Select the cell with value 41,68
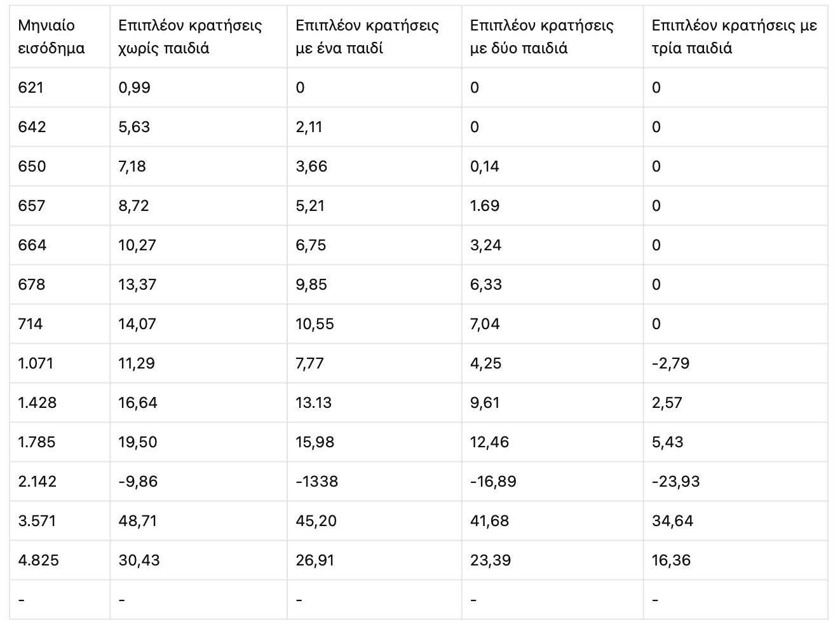 click(552, 521)
